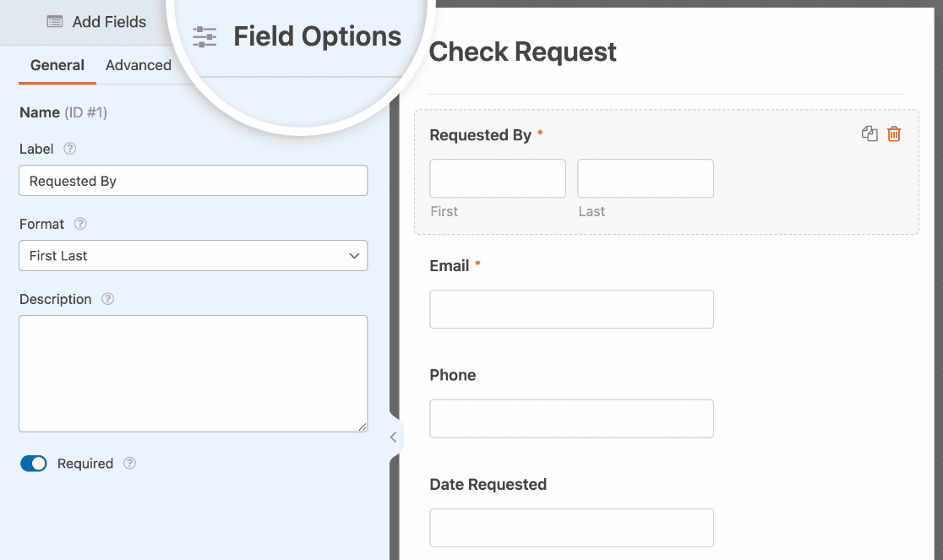Delete the Requested By field with trash icon

click(x=894, y=133)
